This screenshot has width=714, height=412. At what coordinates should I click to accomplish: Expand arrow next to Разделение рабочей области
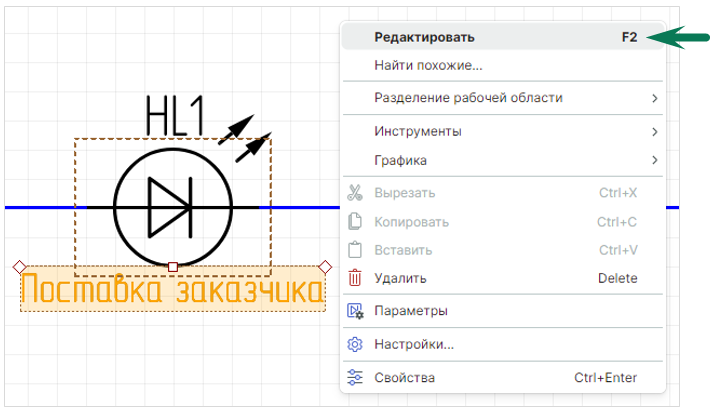[654, 98]
